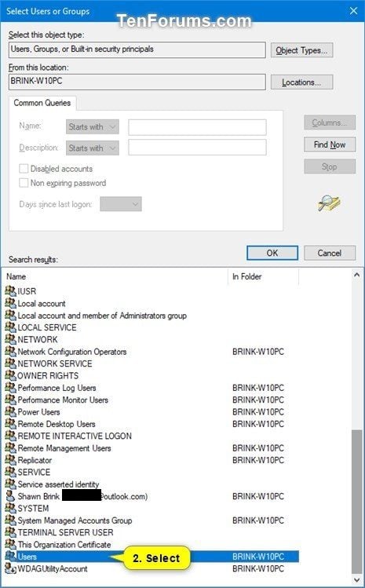
Task: Click the Remote Management Users icon
Action: [x=10, y=447]
